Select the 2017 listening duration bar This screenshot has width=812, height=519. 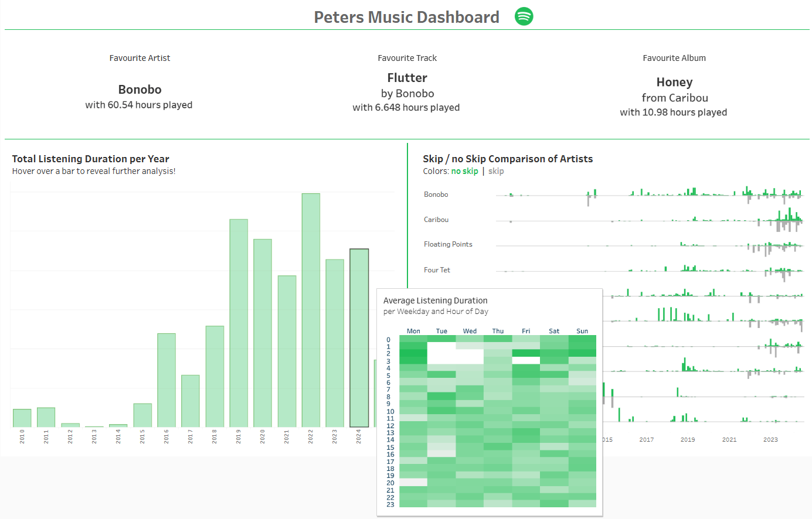pos(191,401)
